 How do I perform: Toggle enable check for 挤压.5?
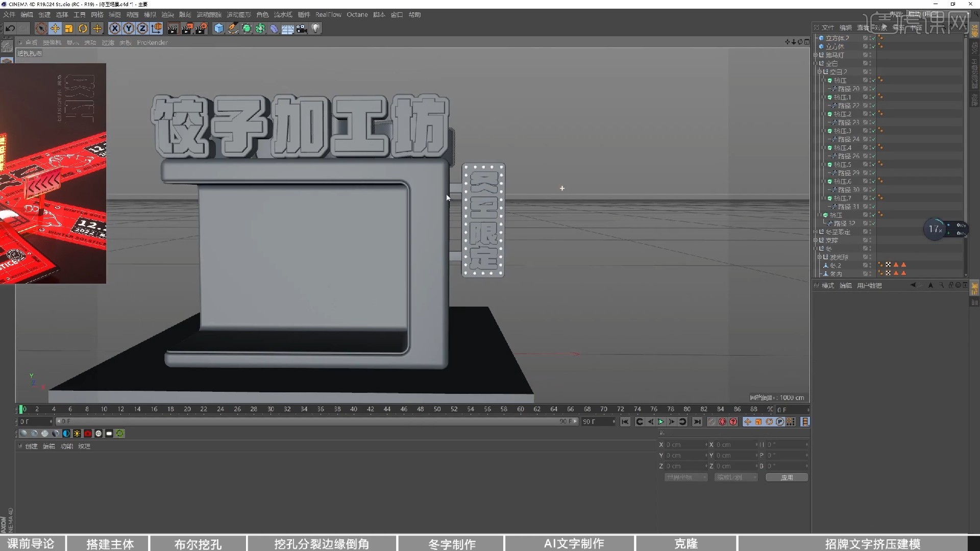tap(873, 165)
